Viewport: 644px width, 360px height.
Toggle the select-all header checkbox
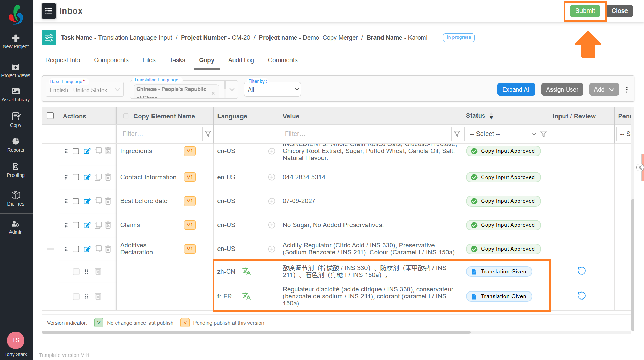tap(50, 116)
